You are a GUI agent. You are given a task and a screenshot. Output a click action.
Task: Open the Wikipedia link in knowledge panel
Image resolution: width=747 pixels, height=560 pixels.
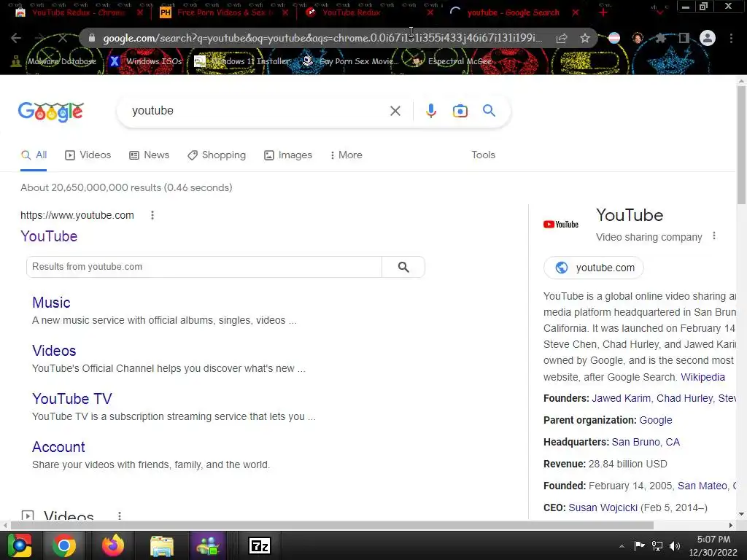point(703,377)
